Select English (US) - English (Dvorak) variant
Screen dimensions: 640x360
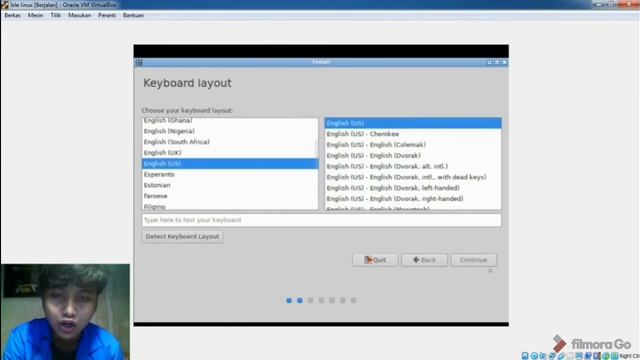point(413,156)
